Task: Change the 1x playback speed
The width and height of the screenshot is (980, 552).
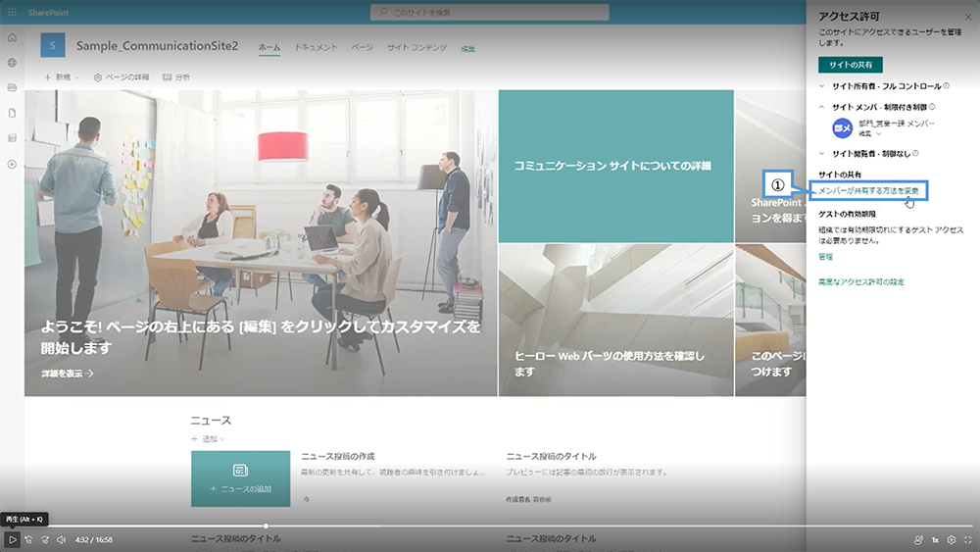Action: click(935, 539)
